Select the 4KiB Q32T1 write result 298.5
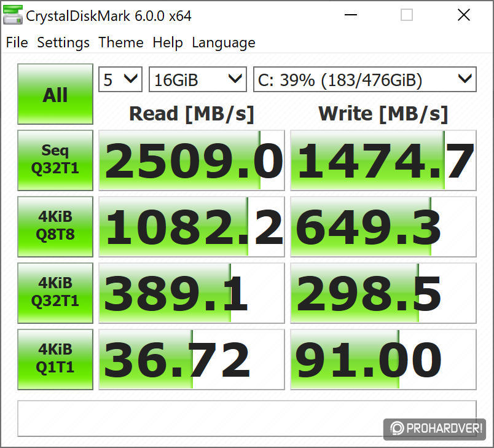494x448 pixels. point(383,293)
